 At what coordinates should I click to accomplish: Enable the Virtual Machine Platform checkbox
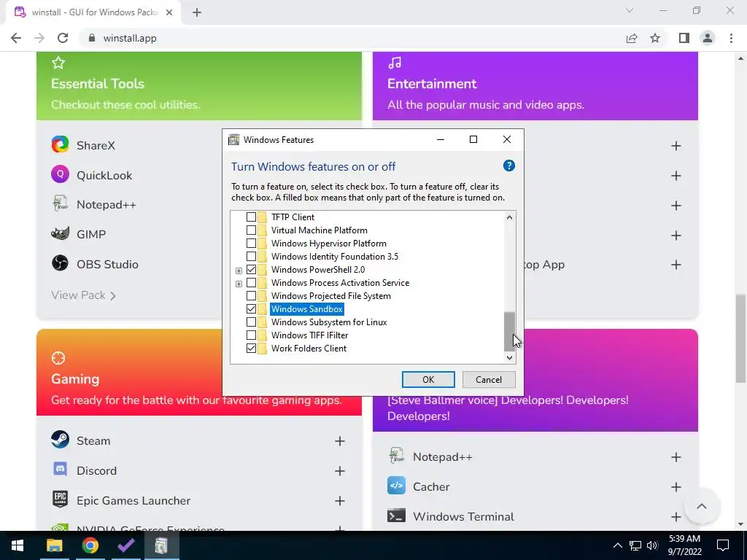(251, 230)
